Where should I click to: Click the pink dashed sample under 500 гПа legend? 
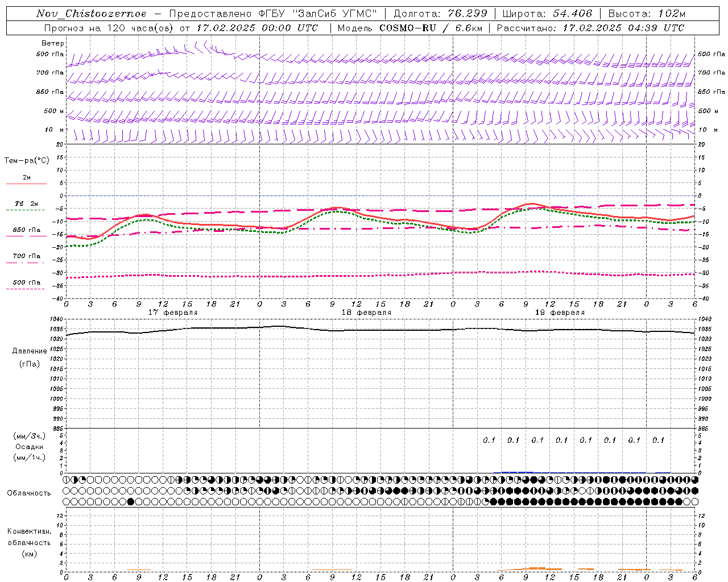coord(25,289)
